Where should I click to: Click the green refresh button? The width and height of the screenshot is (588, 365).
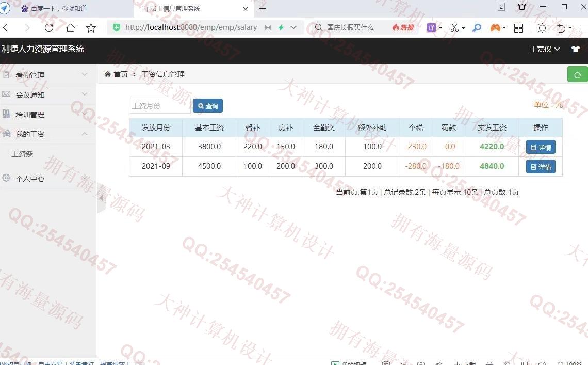(x=578, y=74)
